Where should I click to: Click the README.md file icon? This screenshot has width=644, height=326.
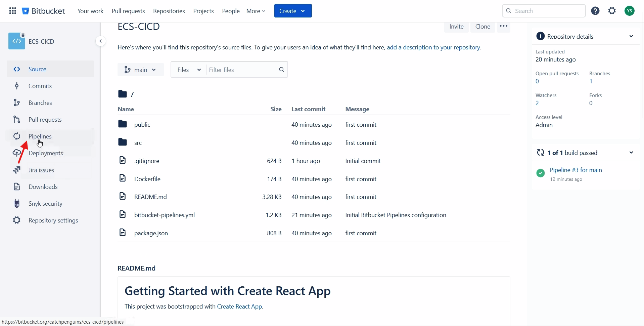pyautogui.click(x=123, y=196)
